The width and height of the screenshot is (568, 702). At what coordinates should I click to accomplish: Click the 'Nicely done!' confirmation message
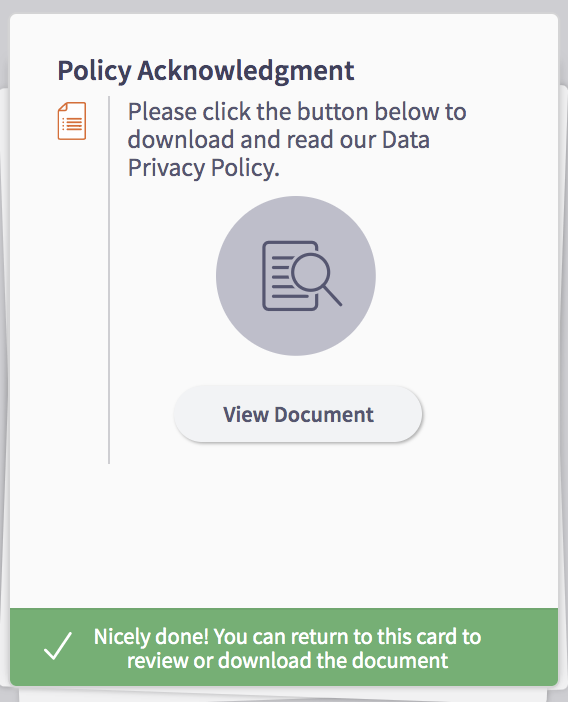[x=287, y=648]
